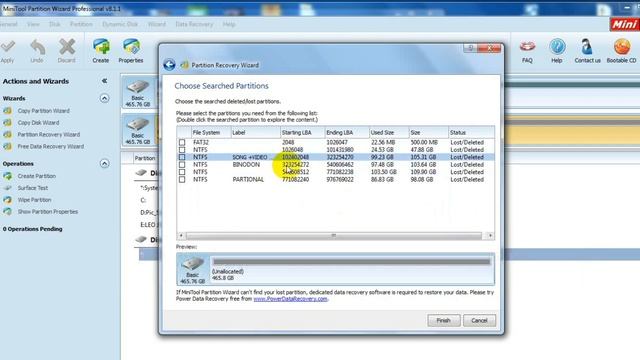Click the second Basic 465.76 GB disk icon
This screenshot has height=360, width=640.
coord(138,131)
